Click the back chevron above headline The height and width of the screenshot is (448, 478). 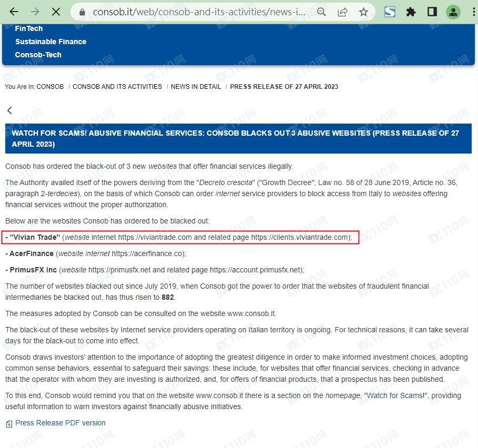click(x=9, y=110)
